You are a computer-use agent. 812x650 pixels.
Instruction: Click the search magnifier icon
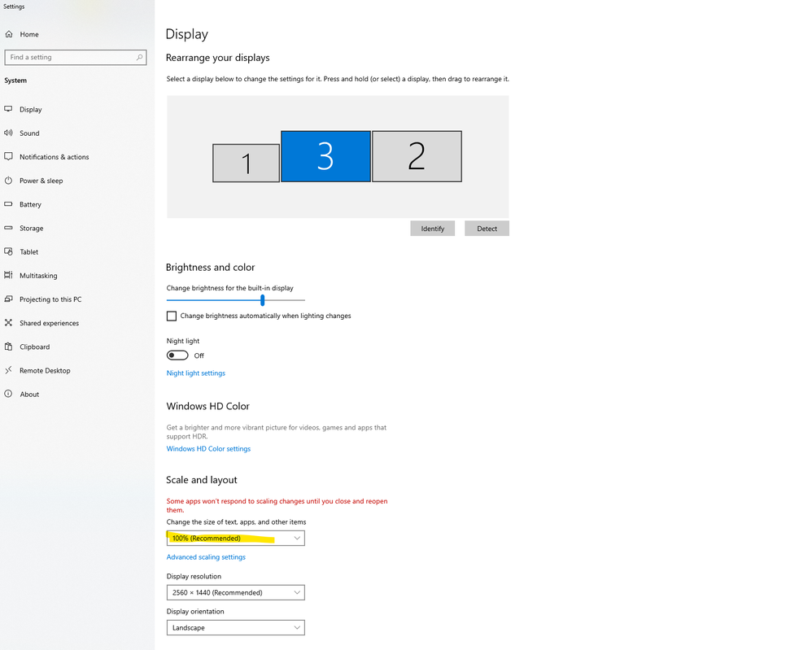coord(139,58)
